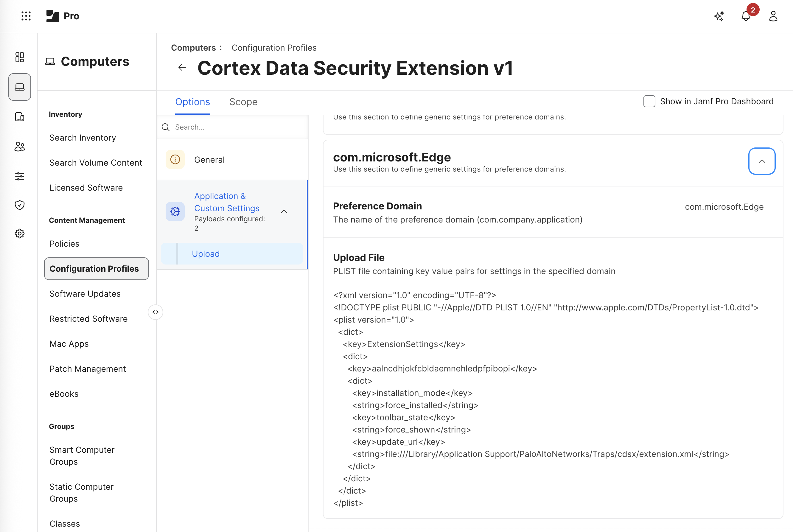Click the update_url key line
The image size is (793, 532).
click(399, 442)
